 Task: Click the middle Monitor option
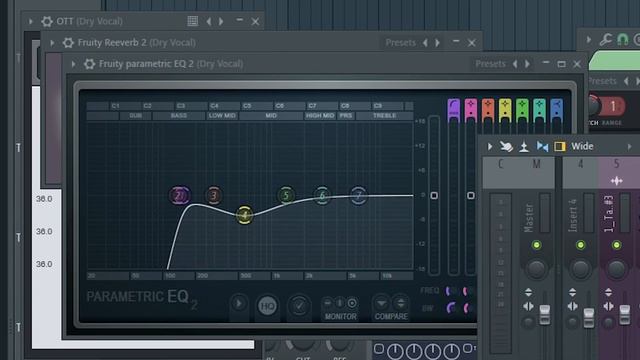pos(340,303)
